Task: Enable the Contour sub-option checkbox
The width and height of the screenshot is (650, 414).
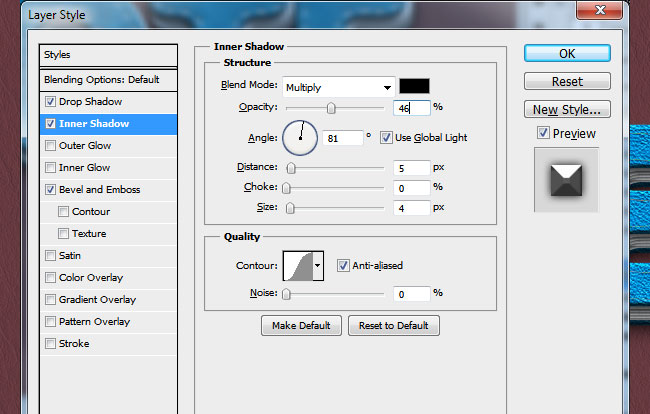Action: click(x=63, y=211)
